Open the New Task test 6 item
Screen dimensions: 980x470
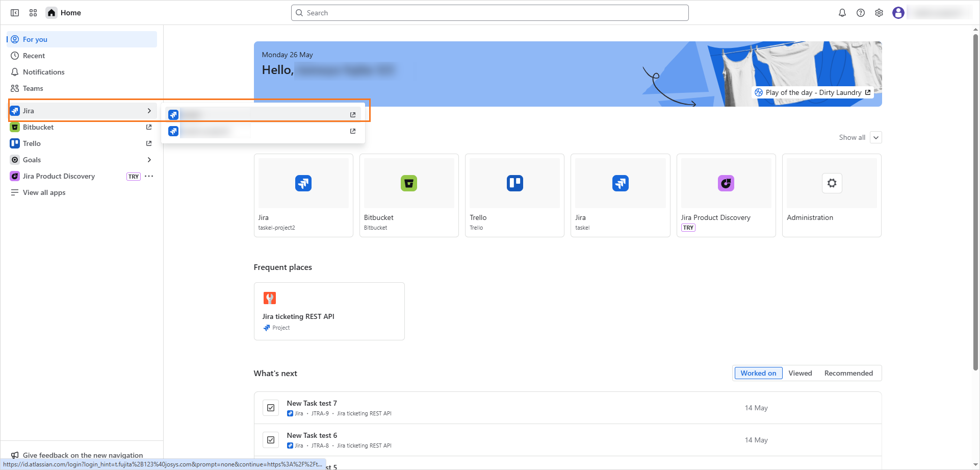click(568, 440)
